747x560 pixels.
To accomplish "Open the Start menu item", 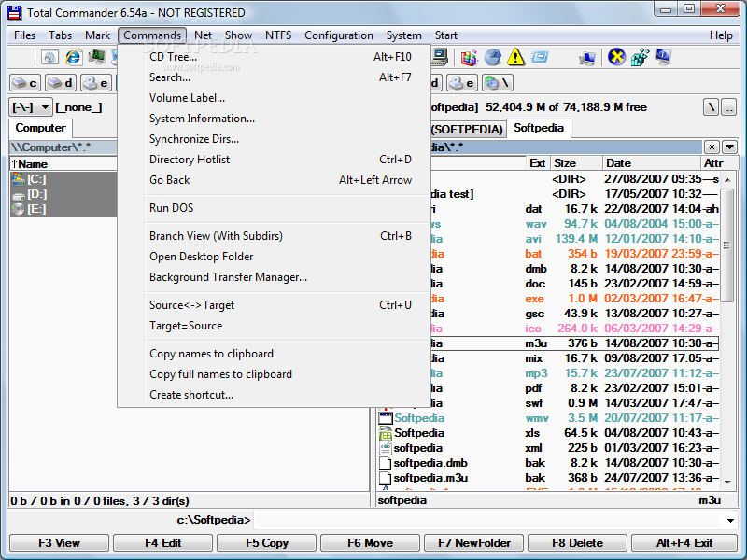I will point(446,35).
